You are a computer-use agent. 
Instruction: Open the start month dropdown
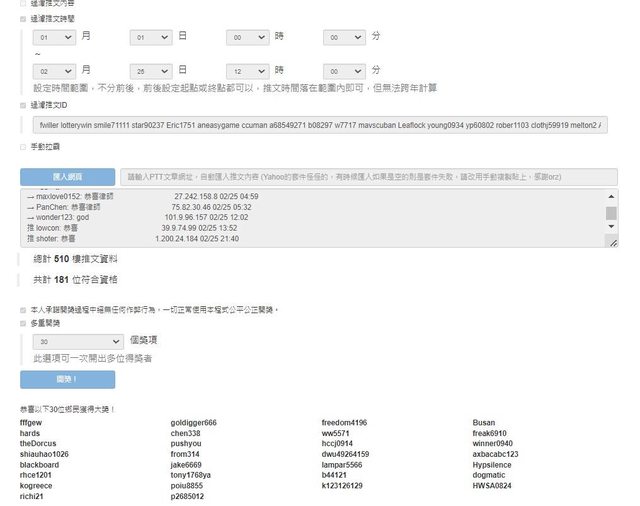pyautogui.click(x=54, y=37)
